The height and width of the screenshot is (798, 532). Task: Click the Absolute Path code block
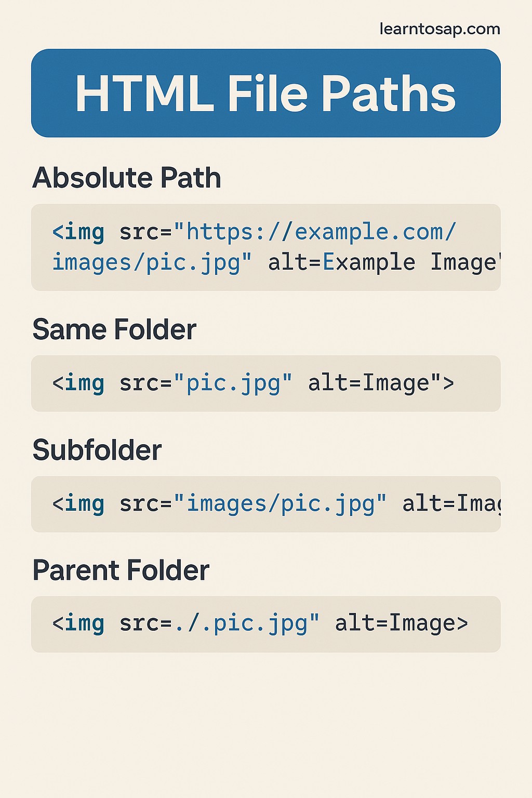click(266, 247)
